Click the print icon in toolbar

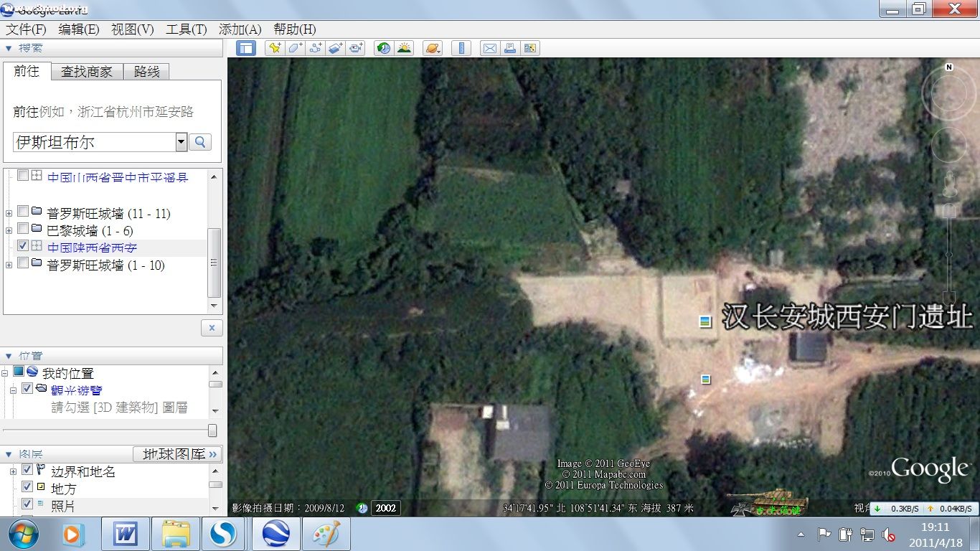point(510,48)
